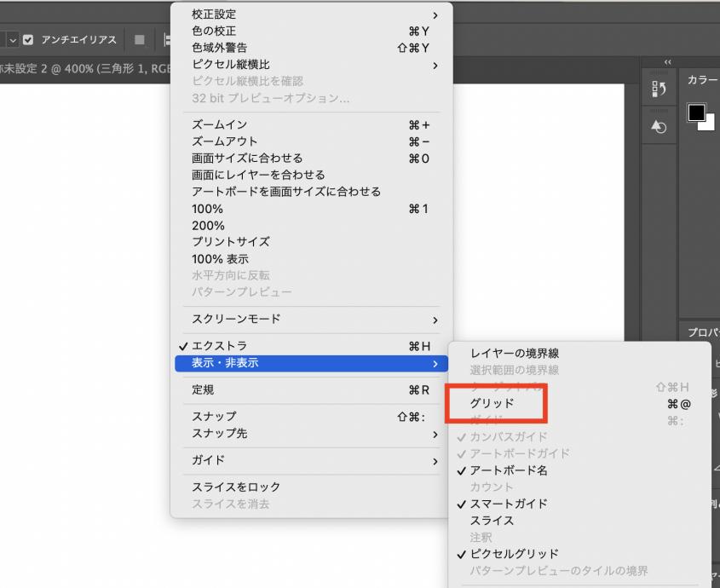Select 画面にレイヤーを合わせる
Image resolution: width=720 pixels, height=588 pixels.
[x=311, y=175]
